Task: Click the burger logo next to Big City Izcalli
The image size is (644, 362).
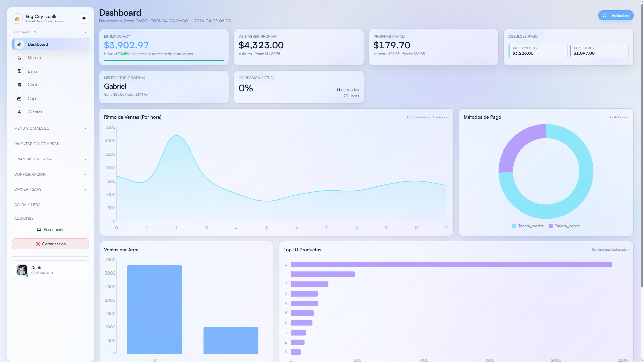Action: click(18, 18)
